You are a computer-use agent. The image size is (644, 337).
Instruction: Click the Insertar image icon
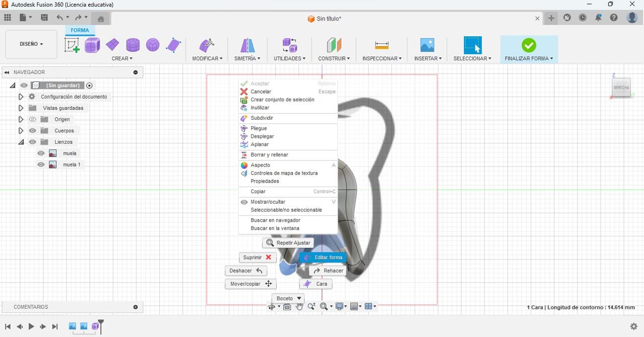(x=427, y=45)
